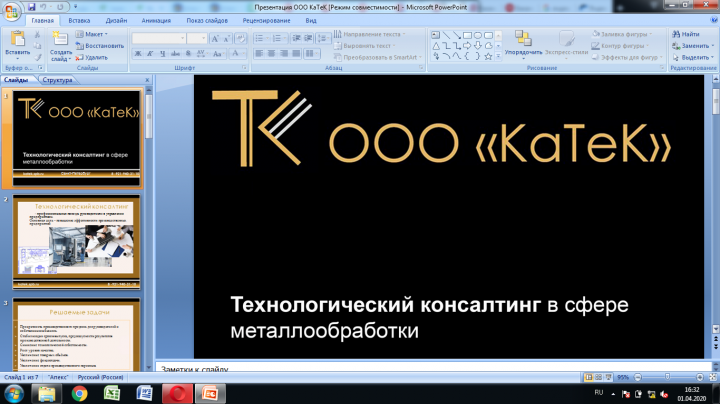Apply text shadow with the S button

(188, 54)
